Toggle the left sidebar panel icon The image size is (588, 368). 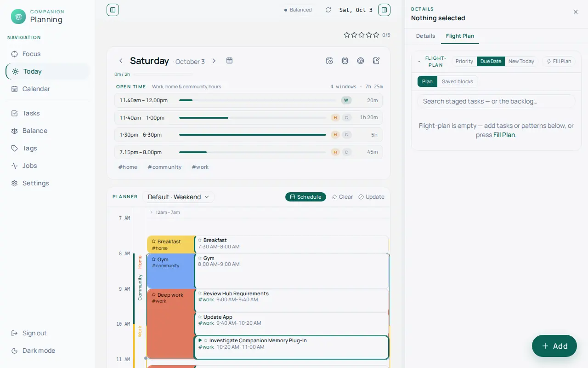(113, 10)
